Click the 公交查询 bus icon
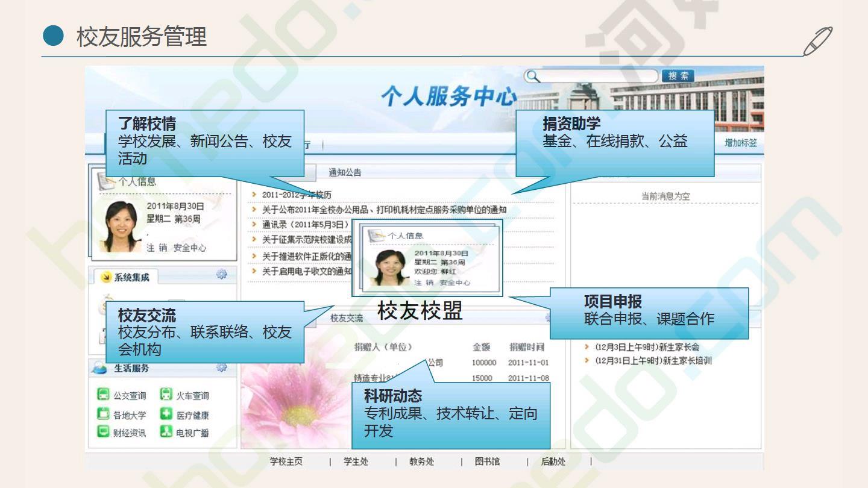This screenshot has height=488, width=868. [103, 395]
